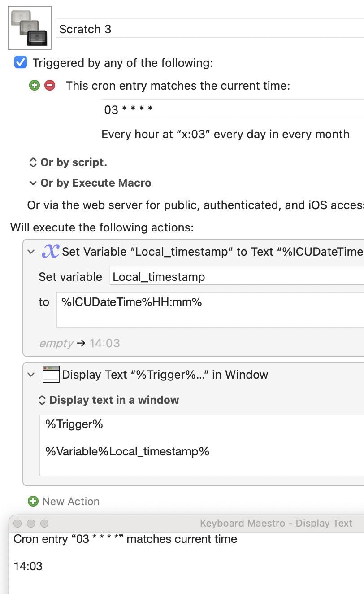Collapse the Set Variable action chevron
The image size is (364, 594).
click(x=31, y=252)
